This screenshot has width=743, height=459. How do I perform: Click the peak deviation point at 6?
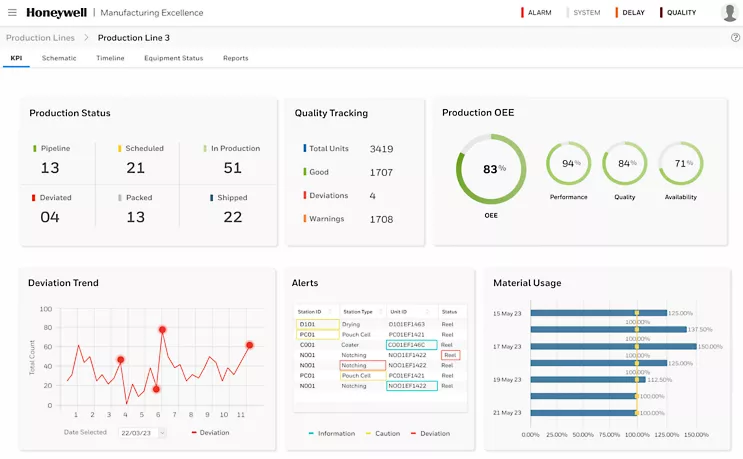coord(162,329)
